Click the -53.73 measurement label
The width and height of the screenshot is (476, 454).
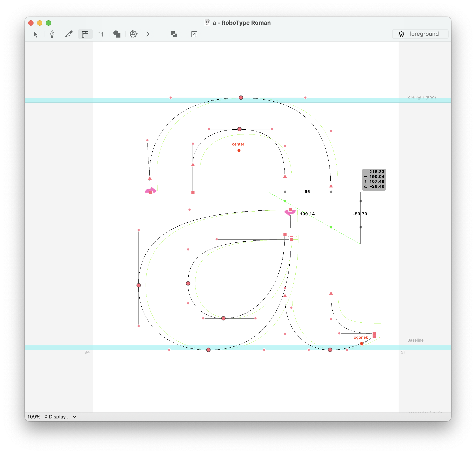pyautogui.click(x=360, y=214)
